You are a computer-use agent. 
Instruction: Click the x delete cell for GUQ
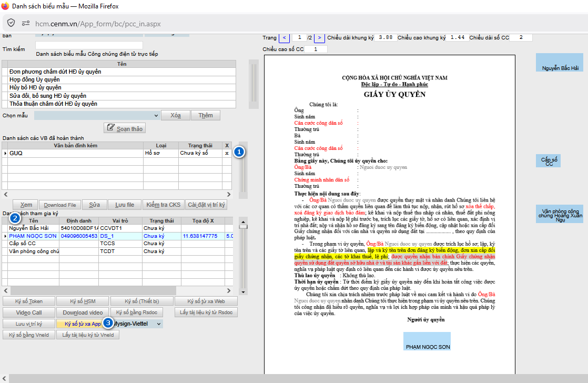click(x=227, y=153)
